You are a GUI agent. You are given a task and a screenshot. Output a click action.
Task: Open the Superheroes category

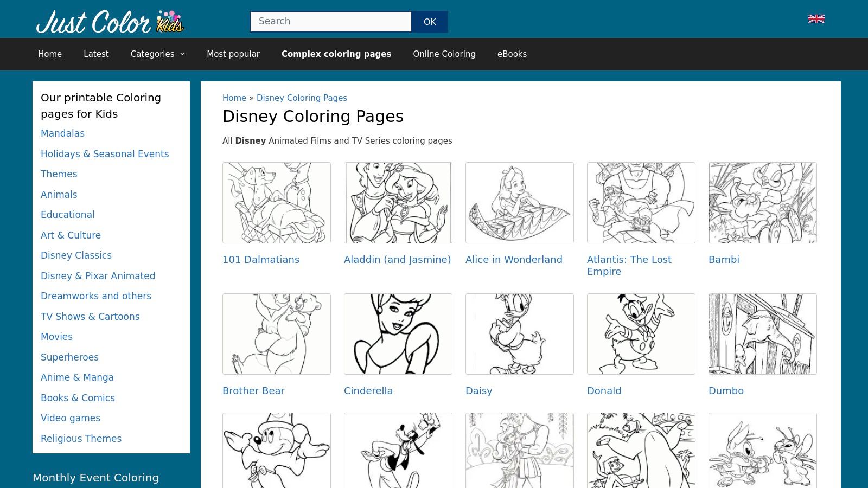pyautogui.click(x=69, y=357)
